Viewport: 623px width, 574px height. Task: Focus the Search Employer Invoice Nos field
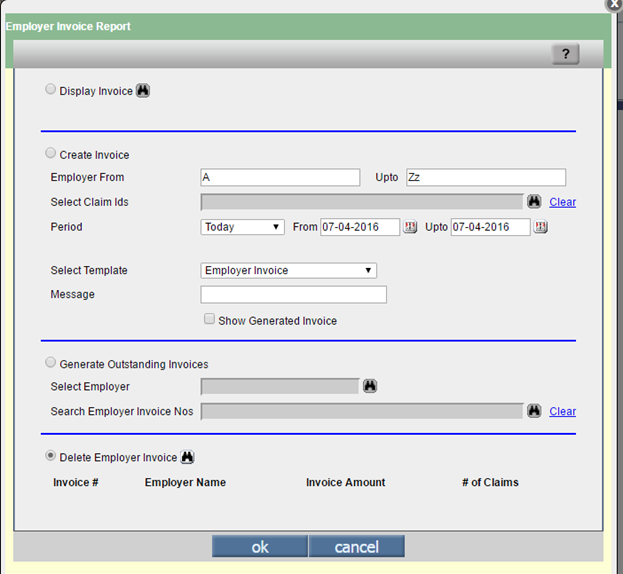pos(362,411)
